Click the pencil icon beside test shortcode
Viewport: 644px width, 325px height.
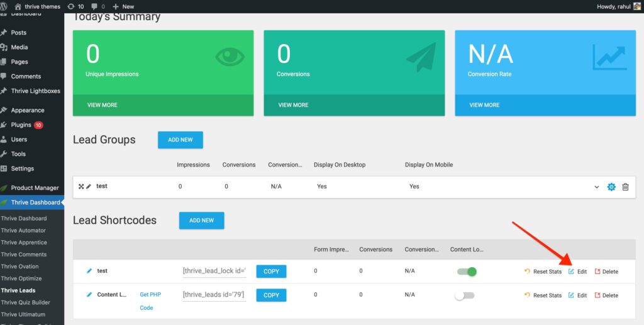coord(89,271)
